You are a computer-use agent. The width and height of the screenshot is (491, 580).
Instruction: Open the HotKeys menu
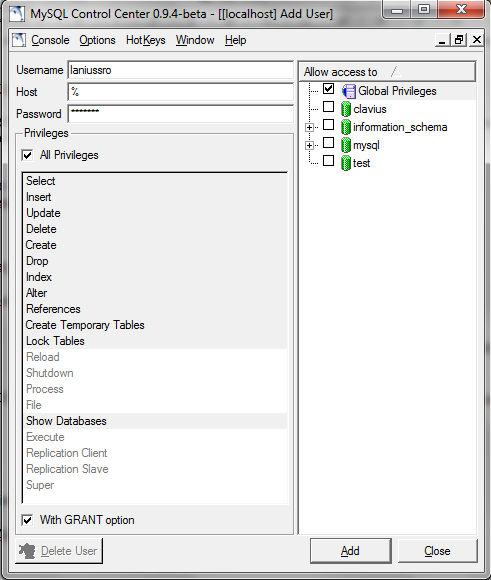[145, 40]
